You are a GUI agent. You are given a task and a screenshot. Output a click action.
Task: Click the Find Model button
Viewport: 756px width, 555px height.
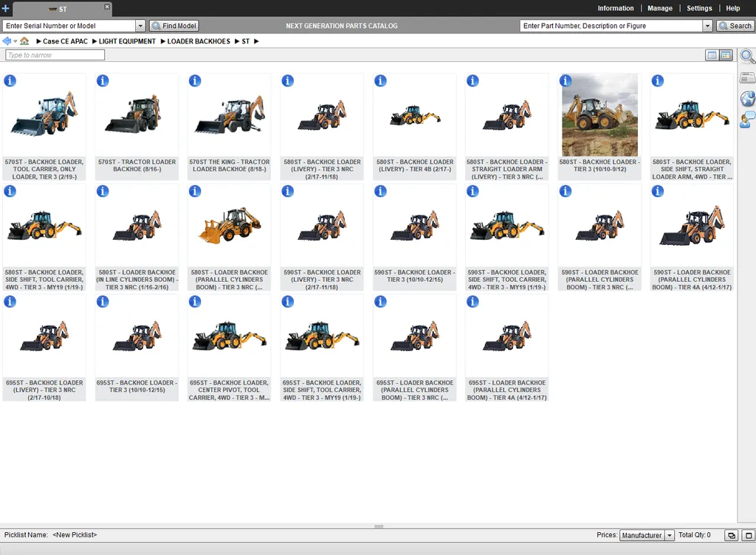174,26
